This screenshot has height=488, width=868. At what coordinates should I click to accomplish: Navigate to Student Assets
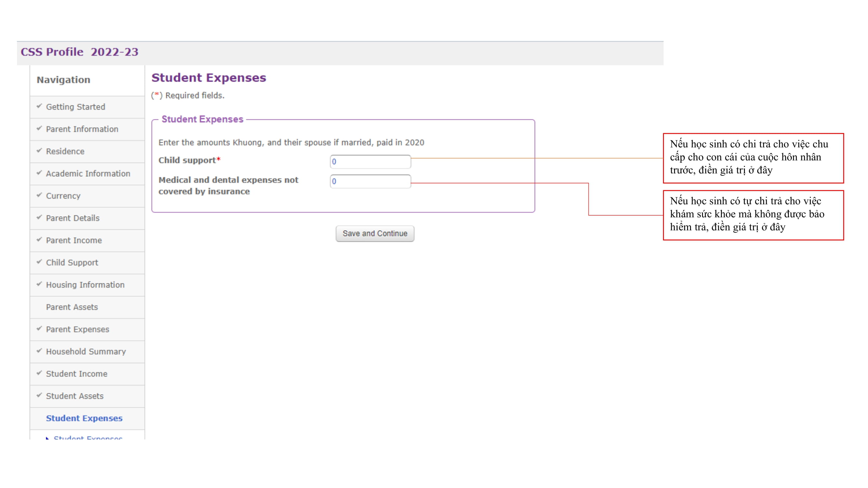75,396
